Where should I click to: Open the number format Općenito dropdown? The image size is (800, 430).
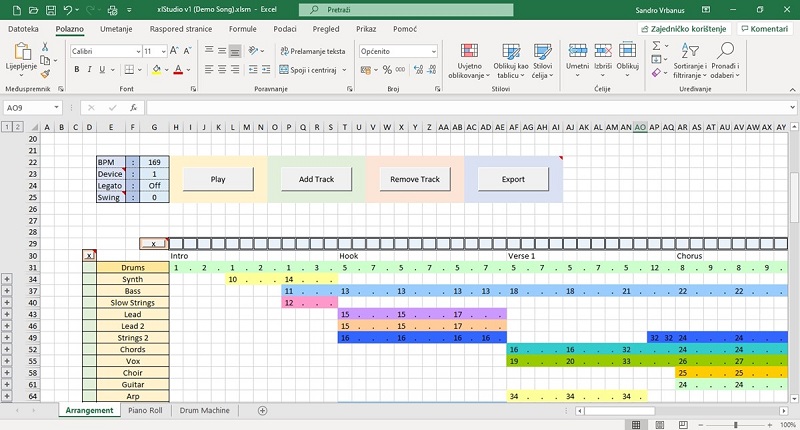coord(432,51)
